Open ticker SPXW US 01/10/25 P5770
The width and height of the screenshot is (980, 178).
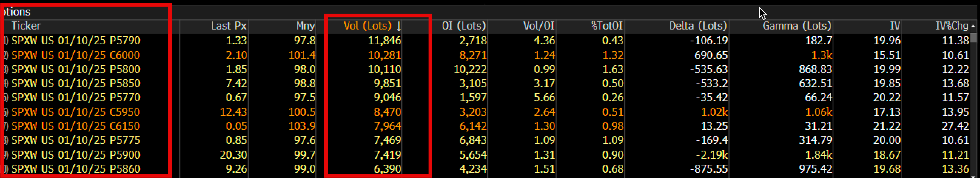tap(76, 97)
